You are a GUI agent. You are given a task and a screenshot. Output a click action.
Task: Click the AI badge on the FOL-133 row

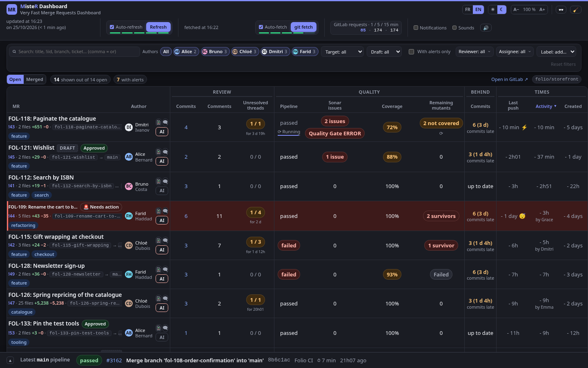pos(162,337)
